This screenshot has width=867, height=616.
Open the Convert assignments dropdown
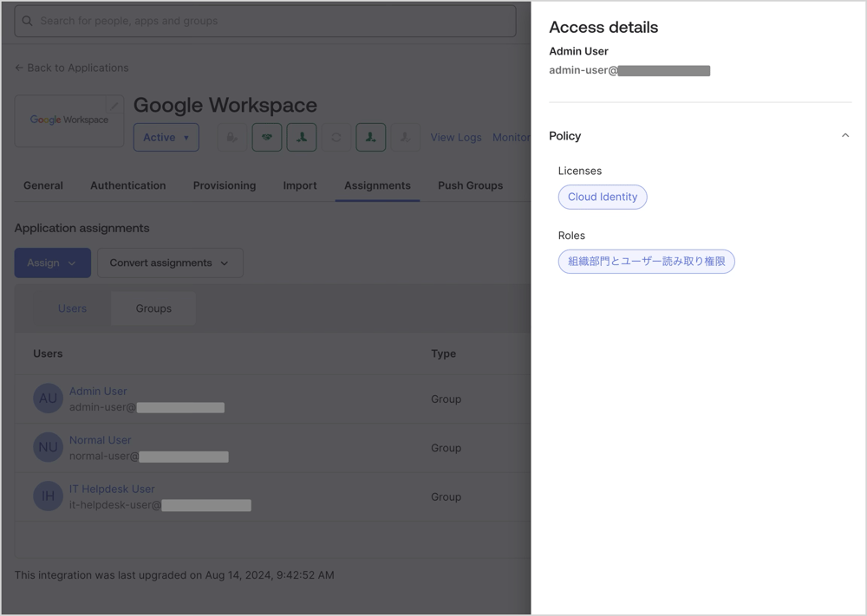(x=170, y=263)
